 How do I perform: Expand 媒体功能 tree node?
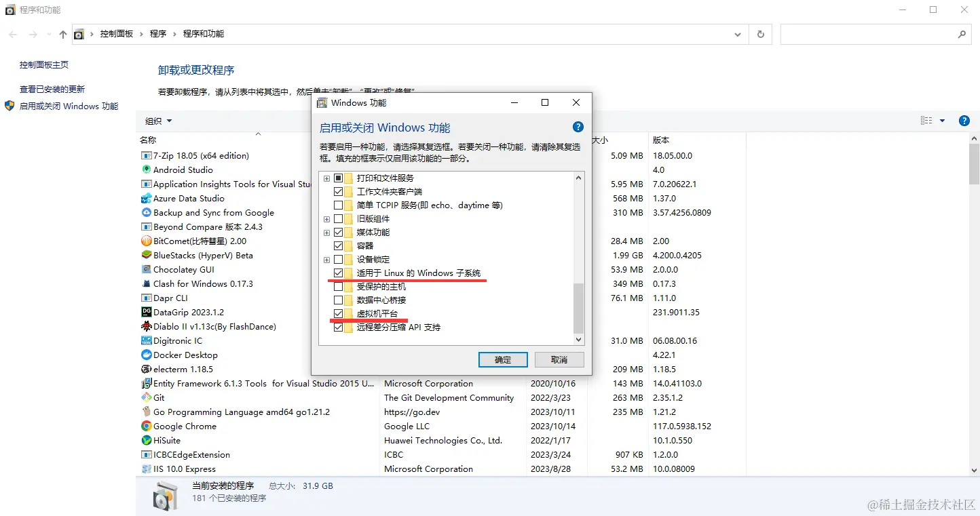[326, 233]
